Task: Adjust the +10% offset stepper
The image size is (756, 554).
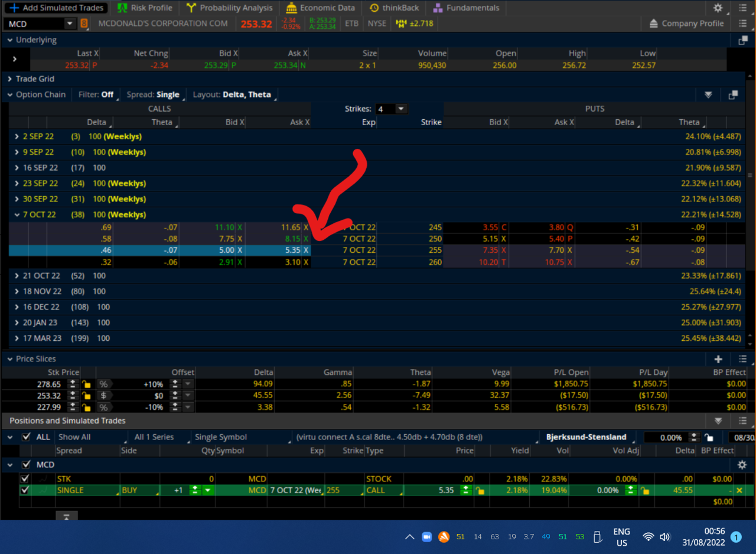Action: coord(175,383)
